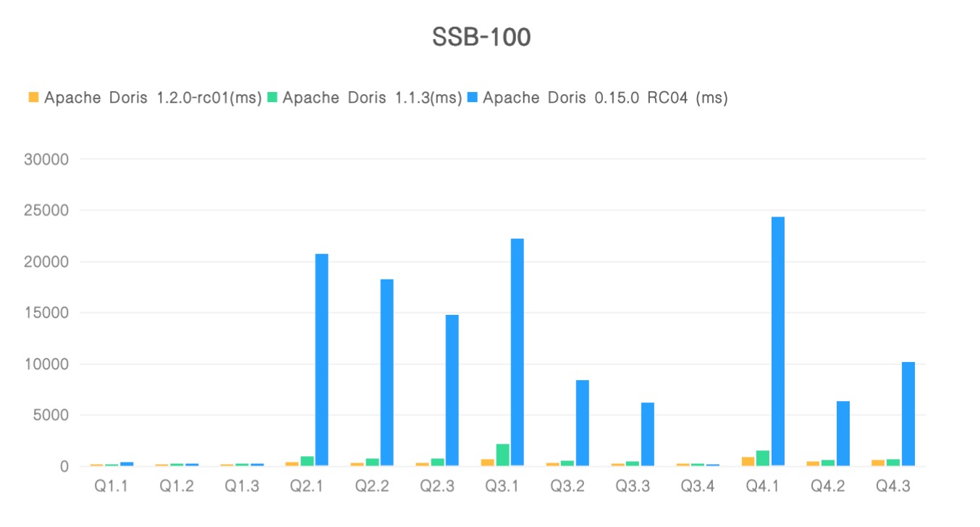Viewport: 980px width, 527px height.
Task: Click the SSB-100 chart title
Action: (x=481, y=38)
